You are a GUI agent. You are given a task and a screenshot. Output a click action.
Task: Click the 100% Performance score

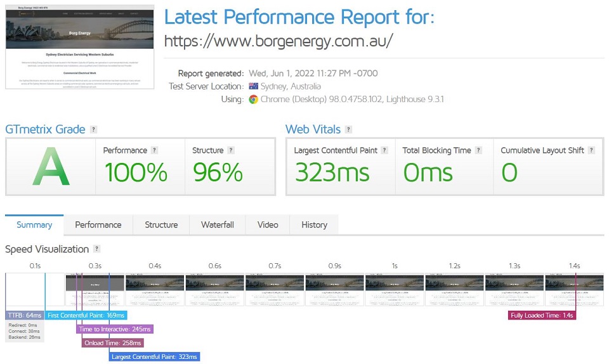(136, 172)
